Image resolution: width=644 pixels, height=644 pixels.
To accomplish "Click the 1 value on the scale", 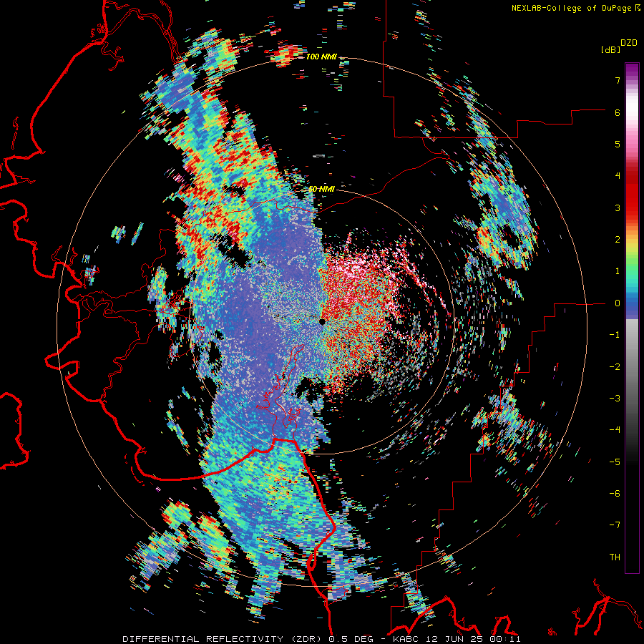I will (618, 271).
